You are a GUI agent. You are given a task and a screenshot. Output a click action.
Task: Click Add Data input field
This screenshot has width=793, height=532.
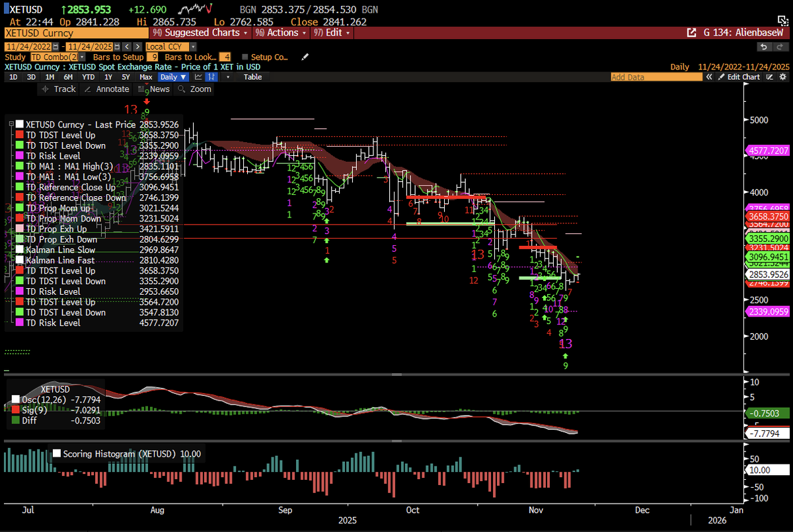[x=657, y=77]
